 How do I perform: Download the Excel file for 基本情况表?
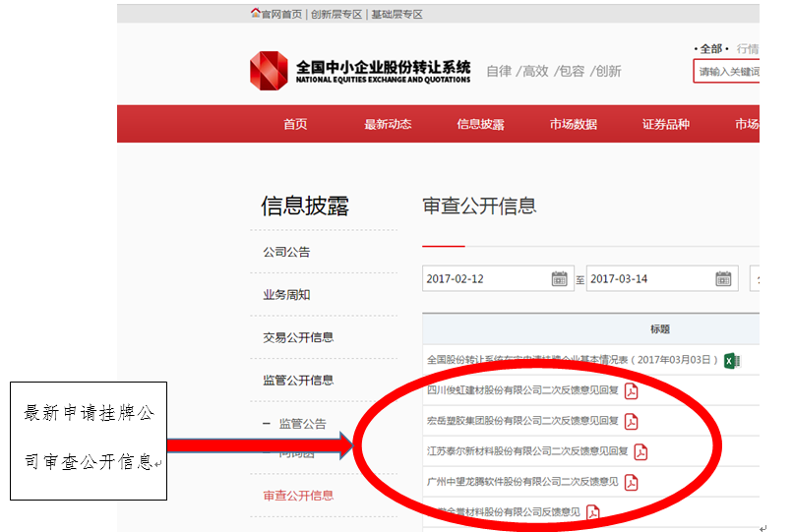(x=731, y=360)
